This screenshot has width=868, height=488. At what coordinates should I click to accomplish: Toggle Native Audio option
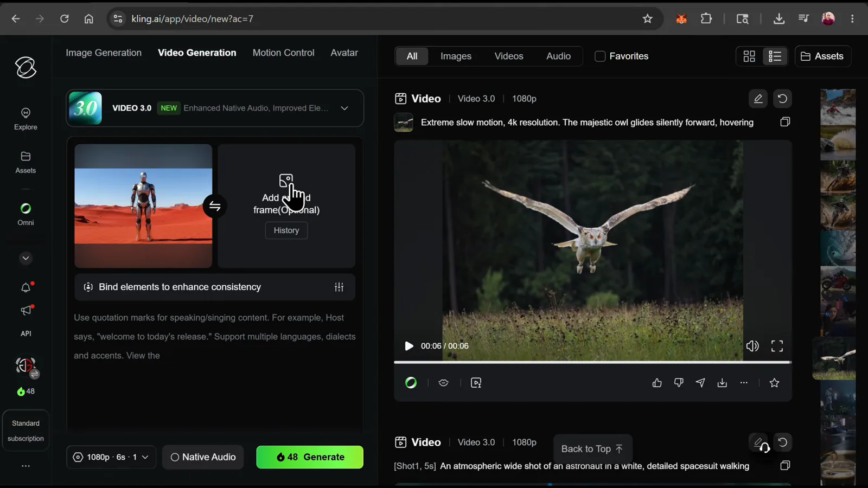pos(203,457)
